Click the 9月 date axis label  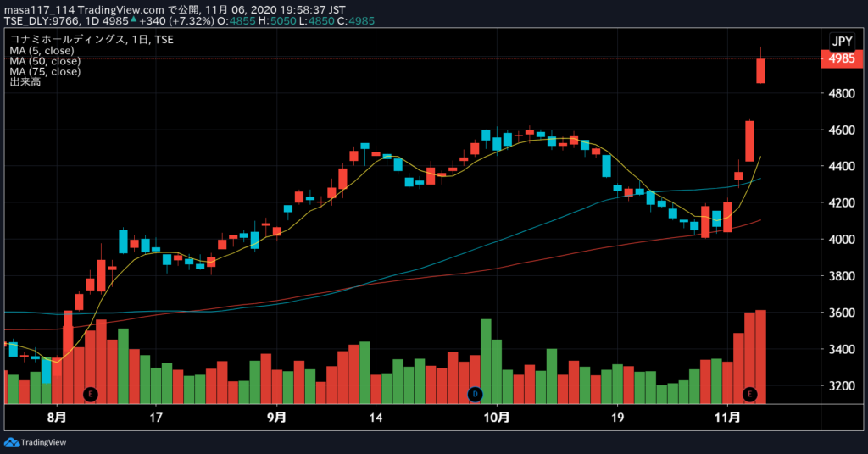point(276,417)
